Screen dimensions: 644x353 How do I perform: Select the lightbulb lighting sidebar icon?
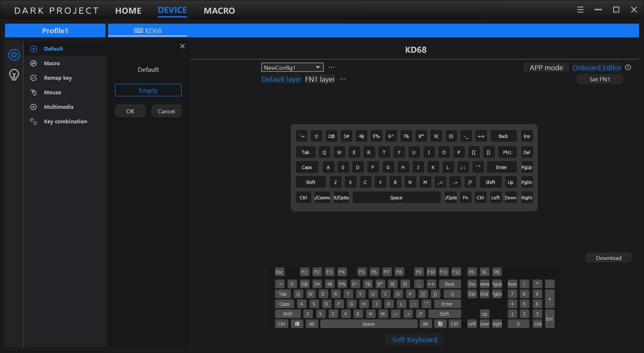pos(14,75)
